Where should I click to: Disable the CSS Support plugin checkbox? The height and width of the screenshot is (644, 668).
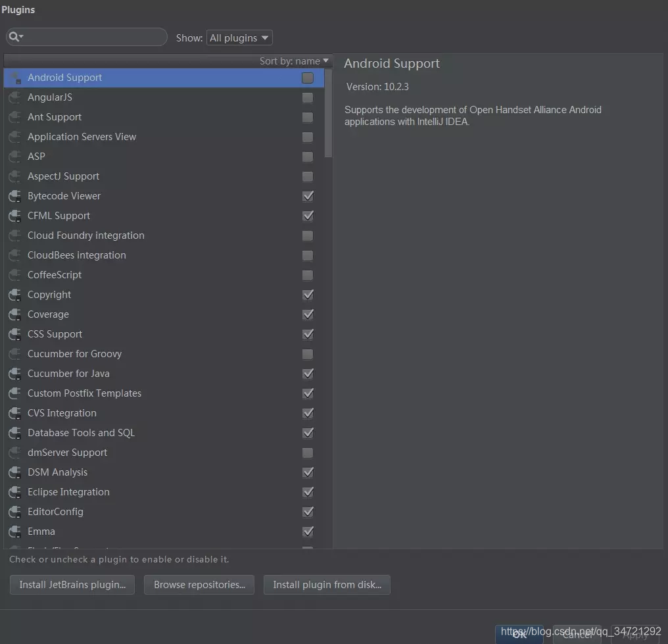(308, 334)
